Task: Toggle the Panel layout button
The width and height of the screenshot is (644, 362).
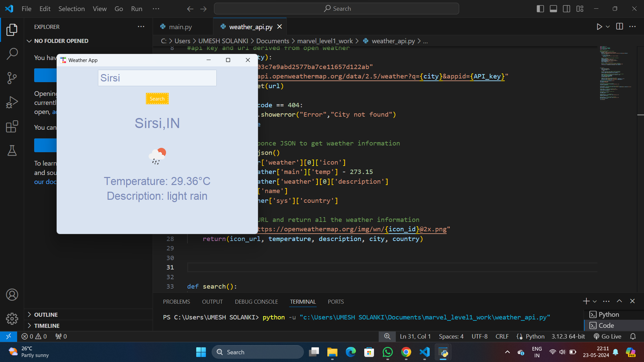Action: click(x=553, y=9)
